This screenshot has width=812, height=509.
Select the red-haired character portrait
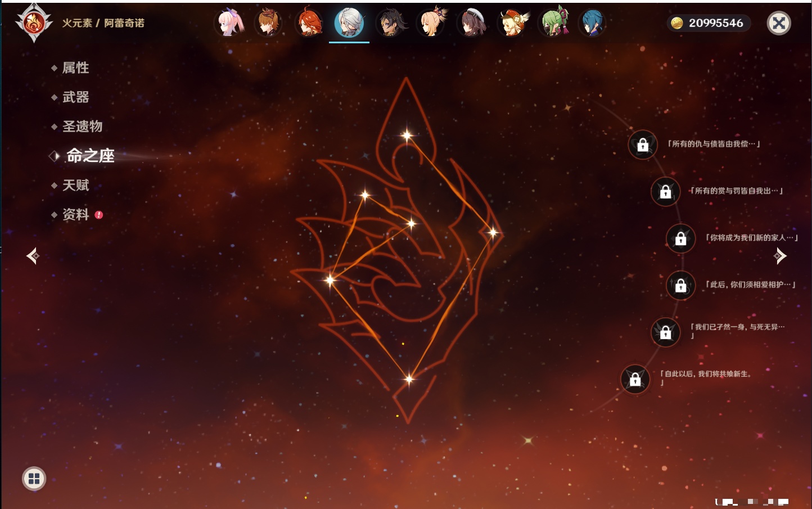pyautogui.click(x=309, y=23)
